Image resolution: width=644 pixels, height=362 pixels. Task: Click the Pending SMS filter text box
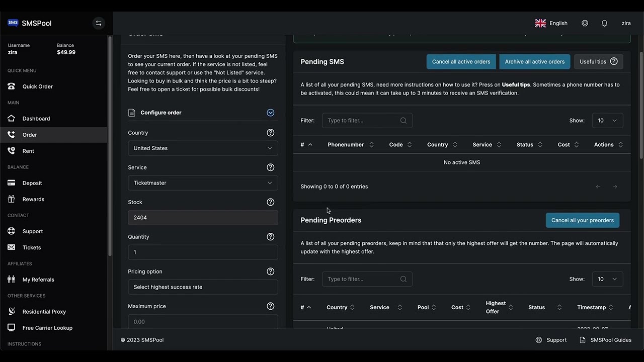(x=367, y=121)
